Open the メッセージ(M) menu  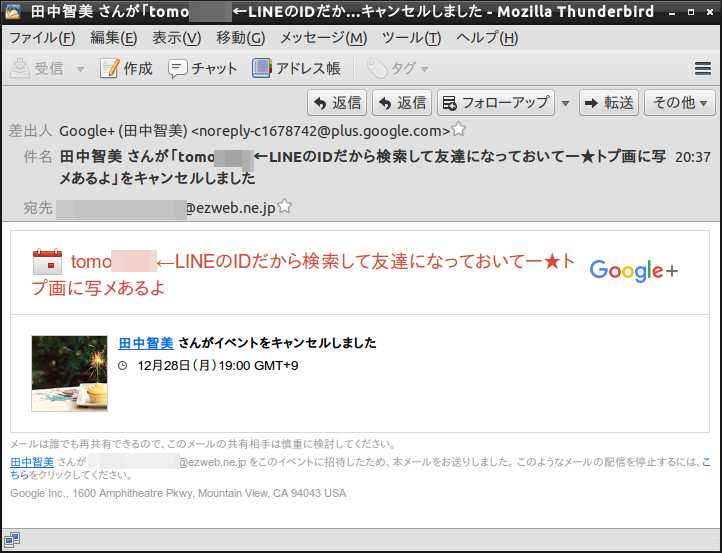tap(323, 38)
